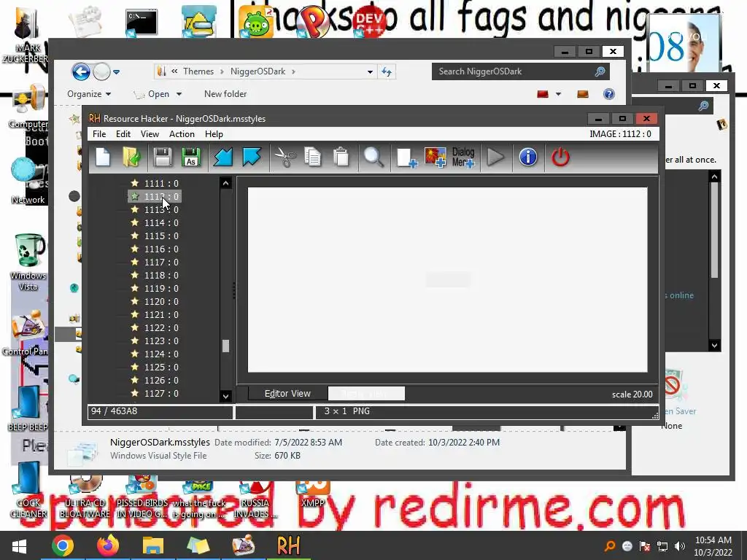Click the Find magnifier icon
Viewport: 747px width, 560px height.
[373, 157]
